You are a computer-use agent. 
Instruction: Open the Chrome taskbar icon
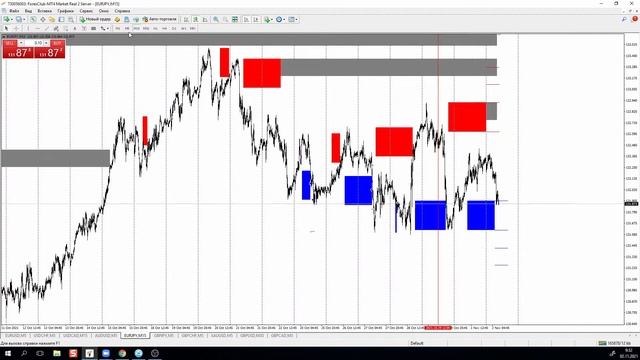(x=122, y=353)
